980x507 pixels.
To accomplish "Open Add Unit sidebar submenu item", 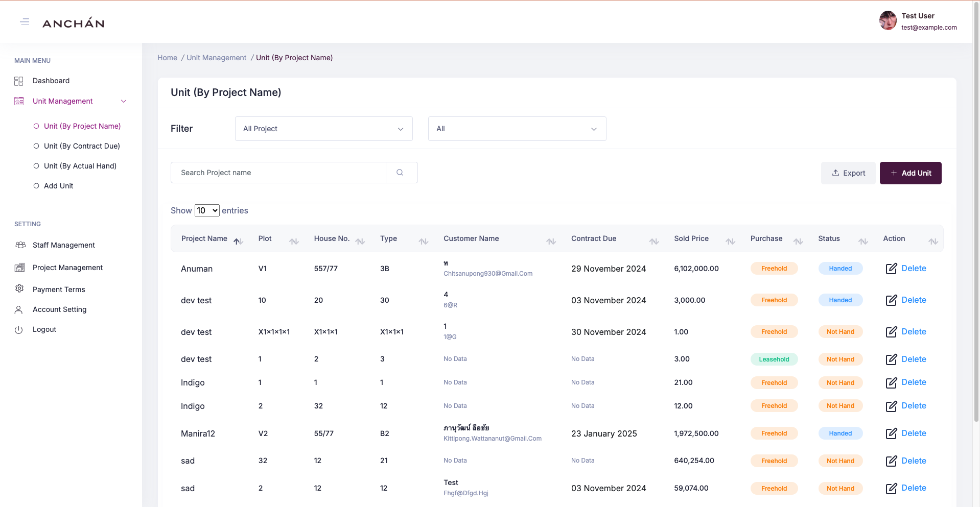I will click(58, 186).
